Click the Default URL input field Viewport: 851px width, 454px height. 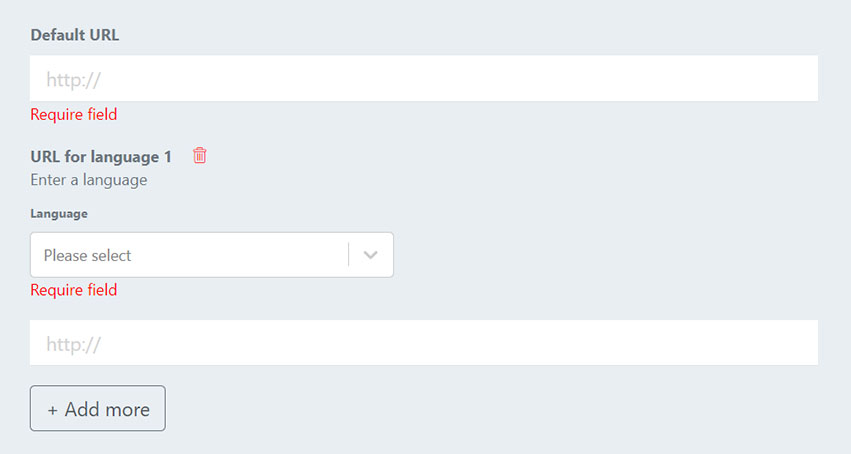(x=424, y=78)
